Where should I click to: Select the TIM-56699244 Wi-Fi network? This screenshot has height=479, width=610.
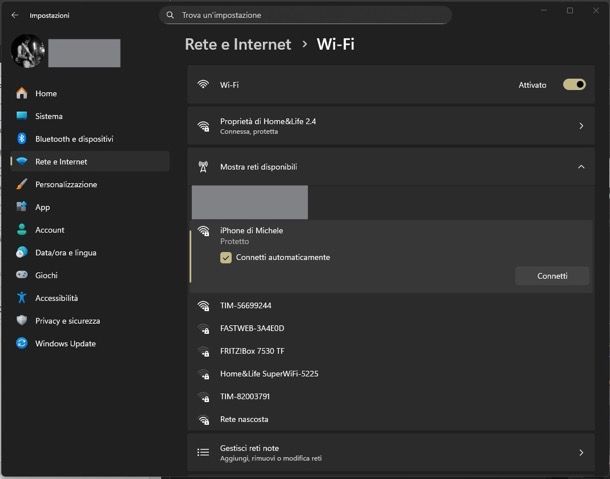tap(246, 305)
